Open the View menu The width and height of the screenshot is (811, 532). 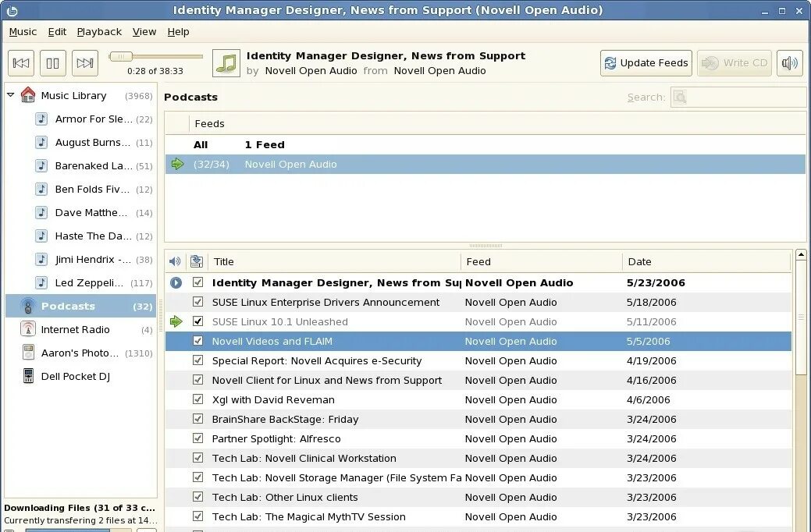click(144, 31)
